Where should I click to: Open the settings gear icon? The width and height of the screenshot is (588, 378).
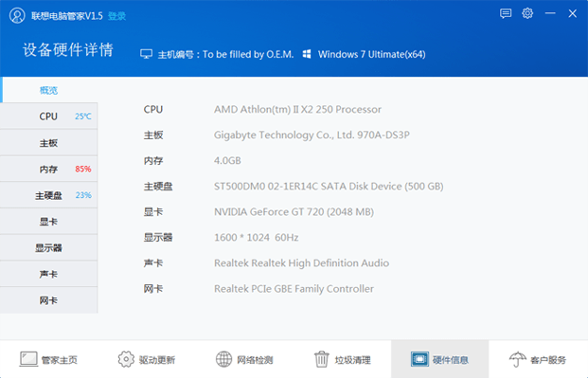point(527,13)
